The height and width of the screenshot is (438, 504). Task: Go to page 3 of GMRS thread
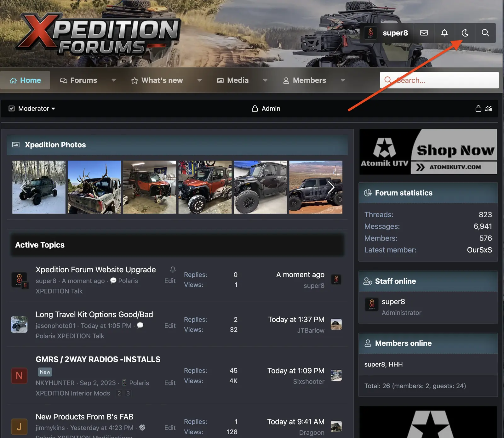(x=128, y=393)
